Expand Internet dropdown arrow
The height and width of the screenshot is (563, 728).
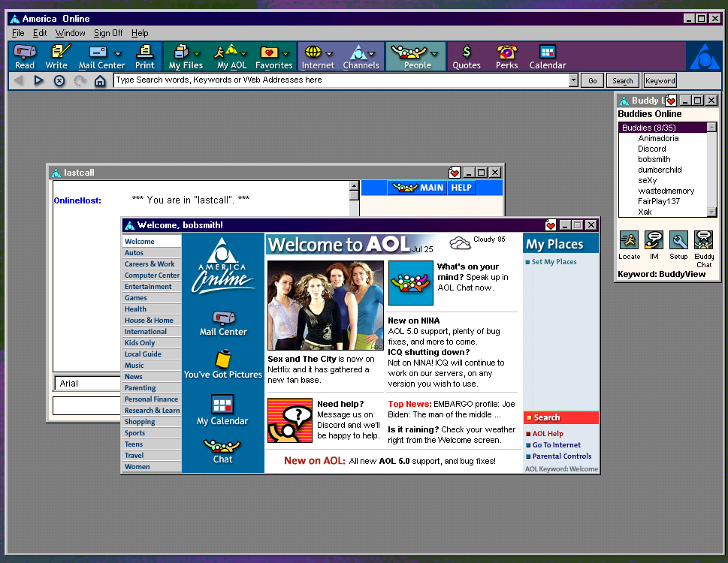[x=329, y=53]
